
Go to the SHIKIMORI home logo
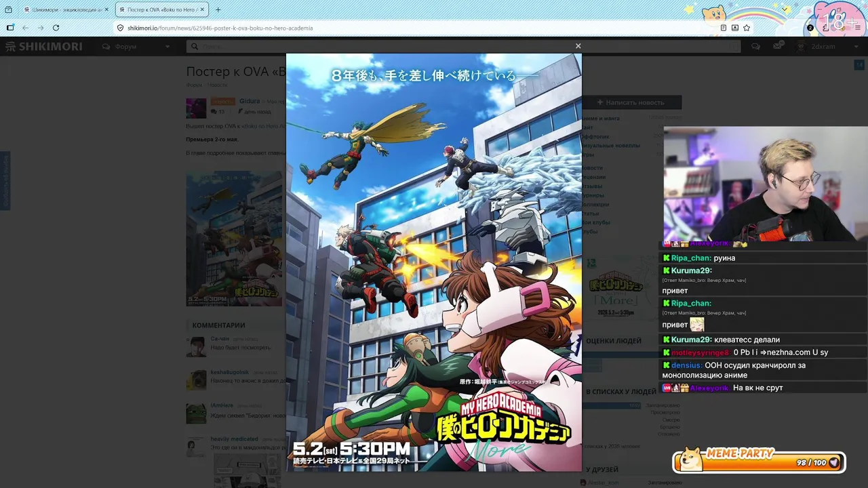coord(44,46)
